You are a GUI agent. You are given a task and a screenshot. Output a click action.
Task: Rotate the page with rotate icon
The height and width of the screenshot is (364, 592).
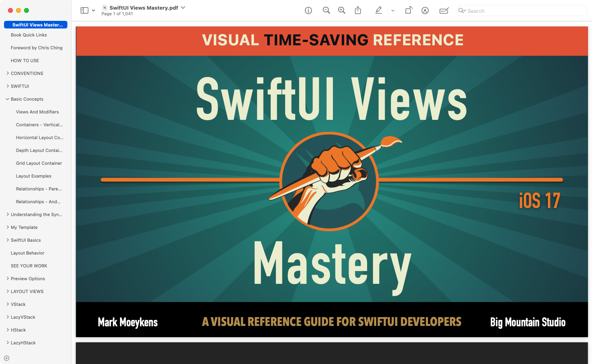(408, 11)
